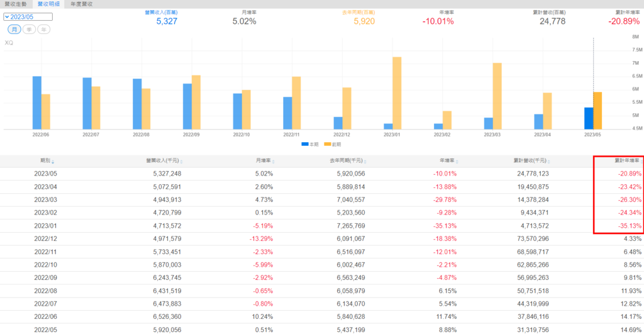Click the summary 營業收入(百萬) 5,327 figure
This screenshot has width=644, height=334.
(x=167, y=21)
